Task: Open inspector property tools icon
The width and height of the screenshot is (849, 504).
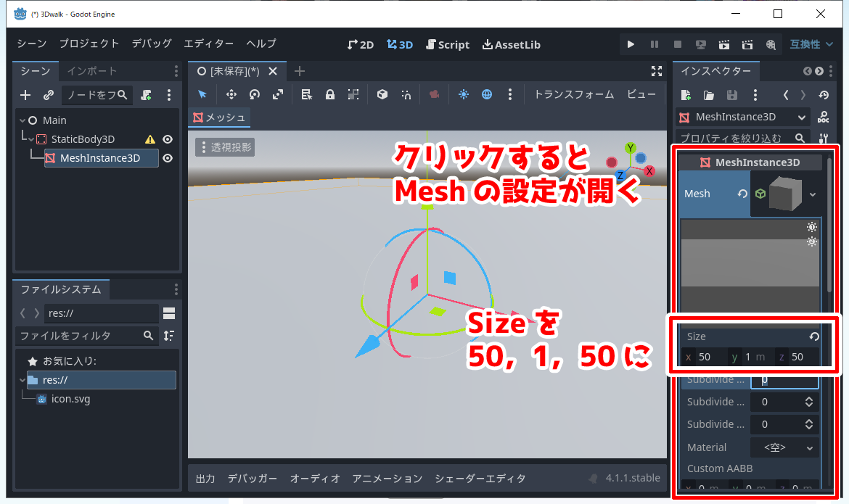Action: pos(824,138)
